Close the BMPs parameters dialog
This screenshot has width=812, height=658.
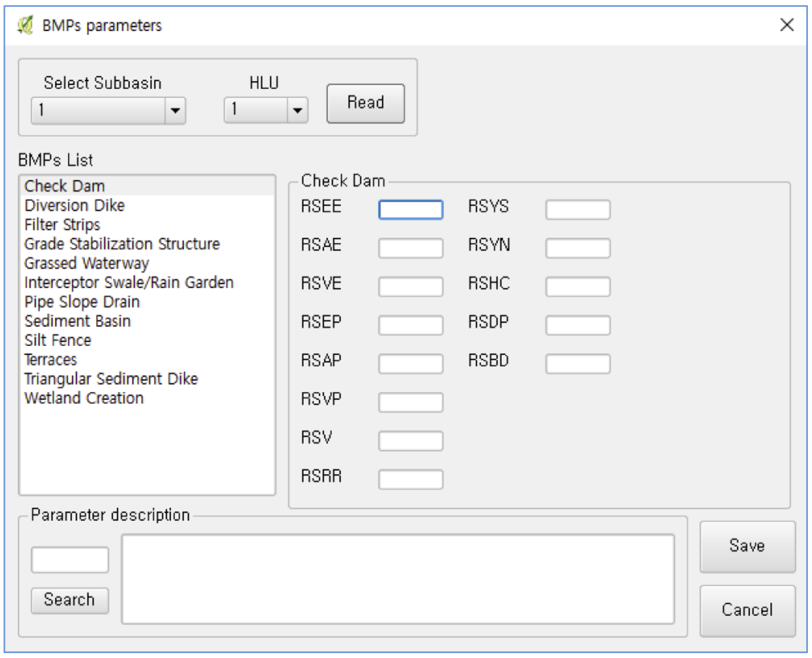[787, 25]
